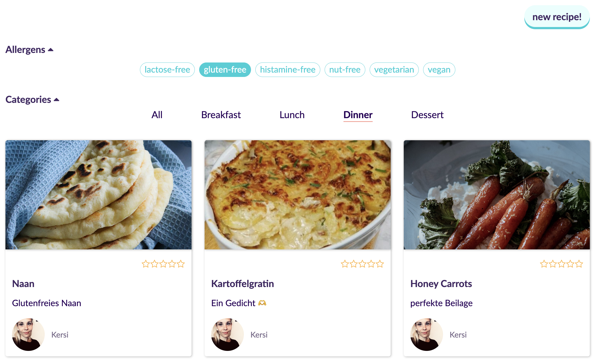
Task: Click the vegetarian filter icon
Action: click(393, 69)
